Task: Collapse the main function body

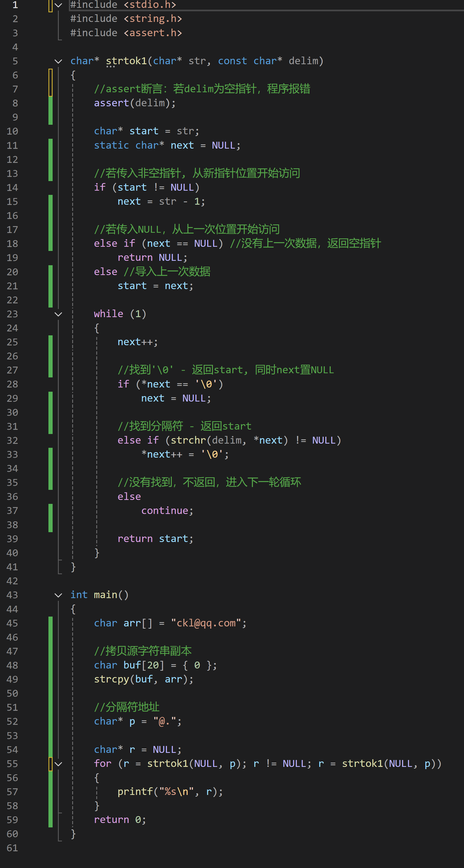Action: tap(58, 595)
